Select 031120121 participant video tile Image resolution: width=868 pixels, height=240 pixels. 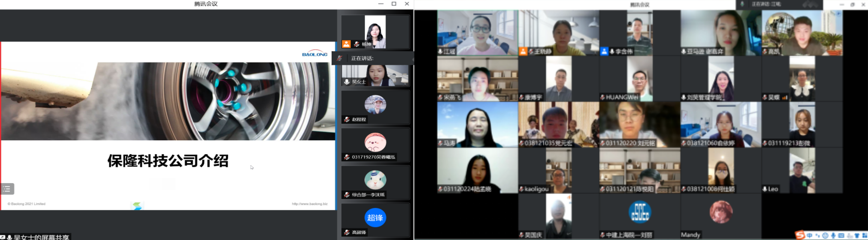coord(639,170)
